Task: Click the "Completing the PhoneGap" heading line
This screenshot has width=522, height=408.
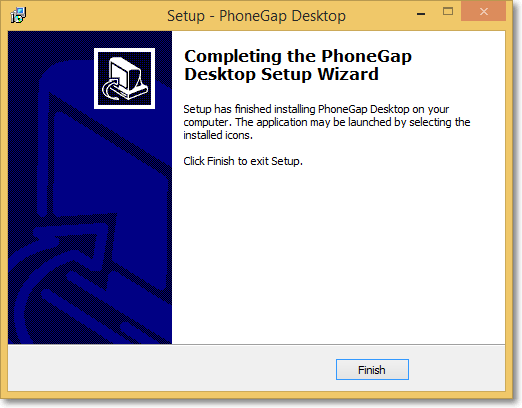Action: tap(298, 56)
